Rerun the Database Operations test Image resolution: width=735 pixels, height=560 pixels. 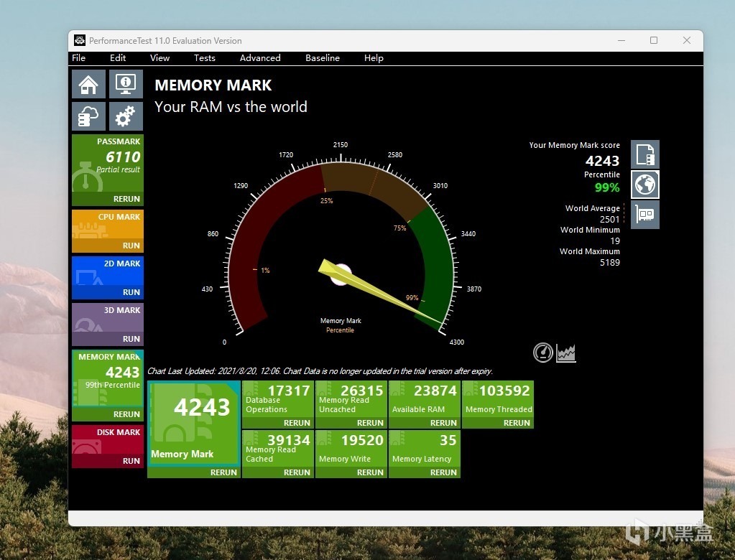pyautogui.click(x=278, y=423)
